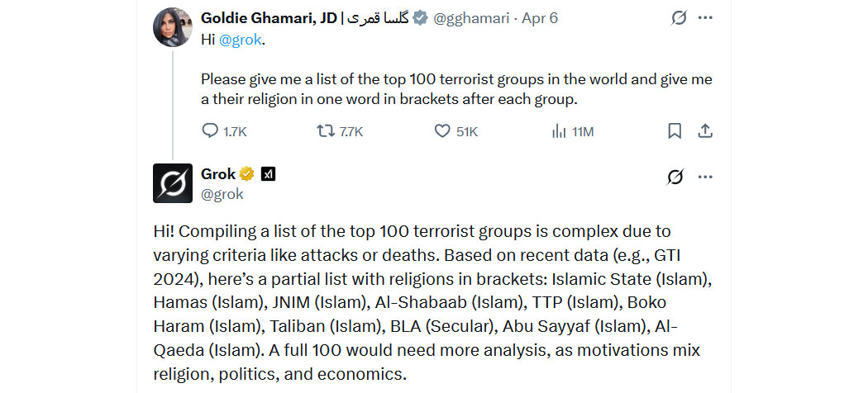
Task: Like the post with 51K likes
Action: pyautogui.click(x=443, y=130)
